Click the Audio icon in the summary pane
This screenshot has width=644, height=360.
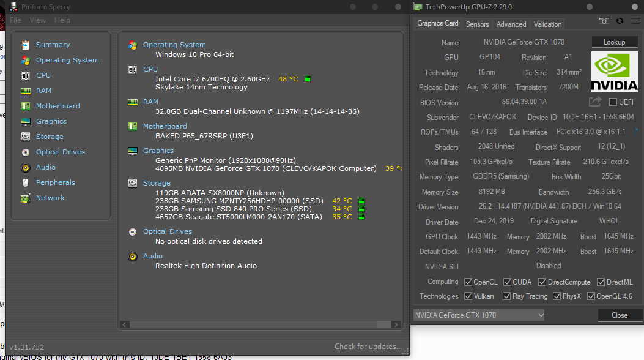click(133, 257)
